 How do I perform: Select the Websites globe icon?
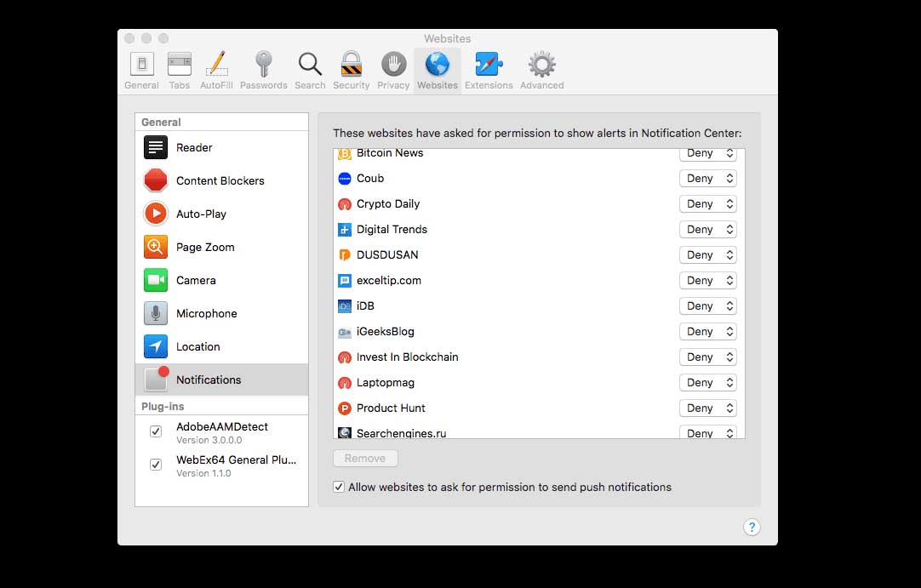coord(438,64)
